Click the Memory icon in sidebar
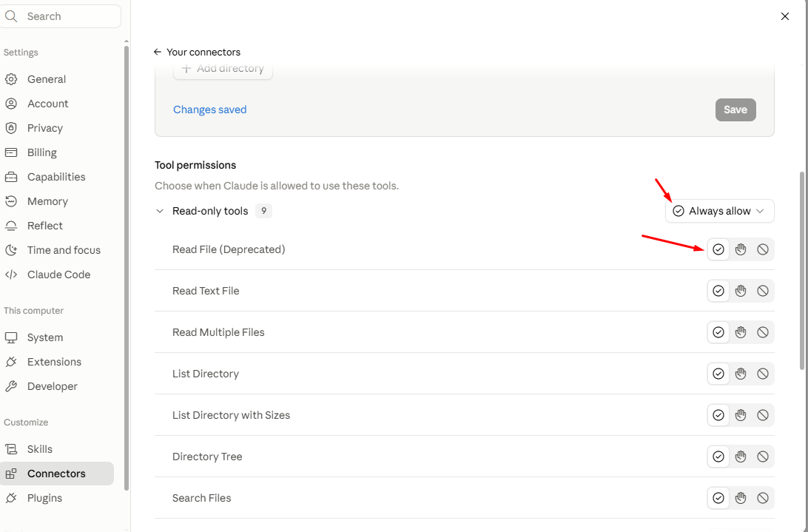This screenshot has width=808, height=532. pos(11,201)
